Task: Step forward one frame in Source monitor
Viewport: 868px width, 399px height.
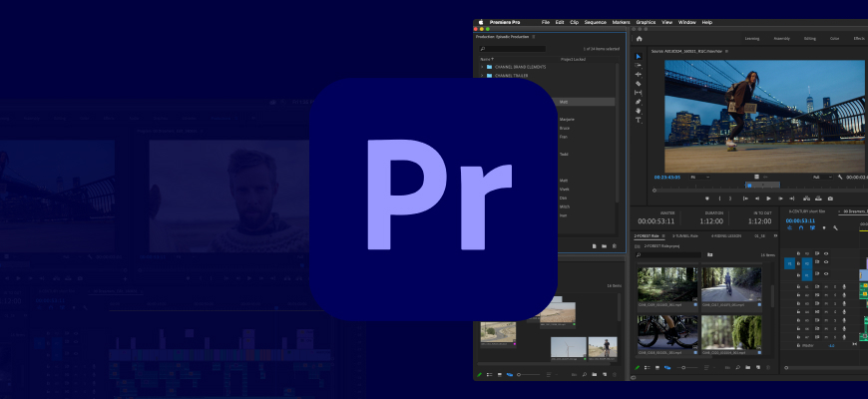Action: tap(780, 199)
